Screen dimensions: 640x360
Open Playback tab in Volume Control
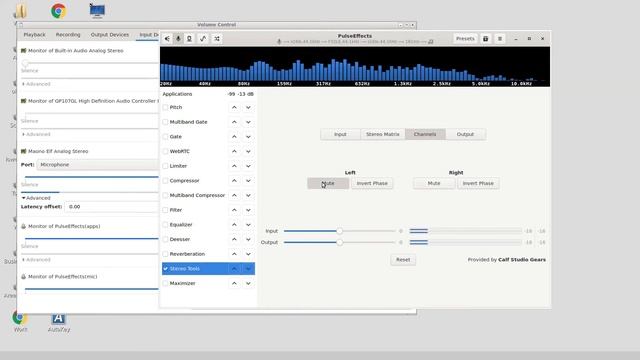tap(34, 35)
